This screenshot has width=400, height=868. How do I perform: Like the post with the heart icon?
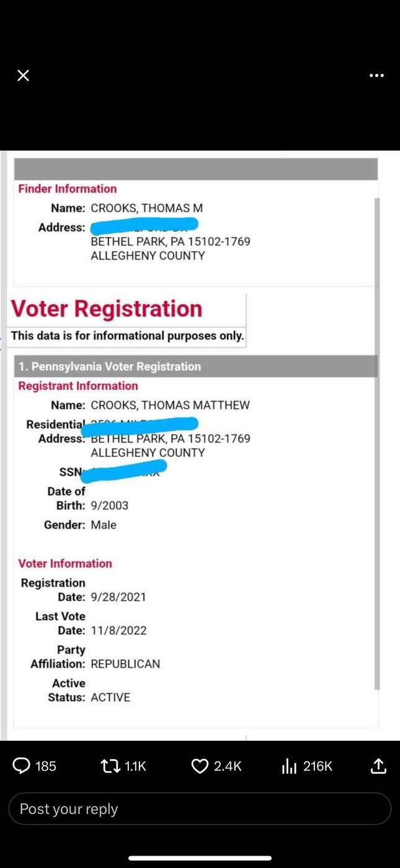[200, 766]
